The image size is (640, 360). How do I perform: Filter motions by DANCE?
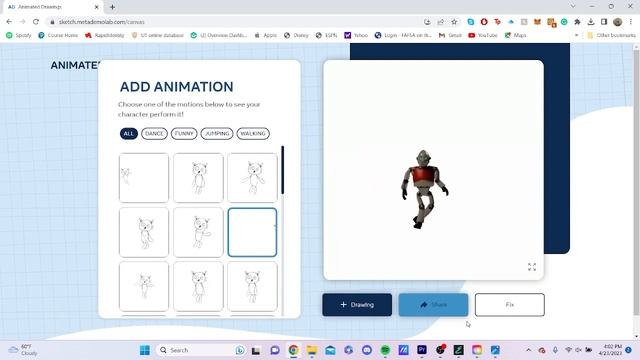pyautogui.click(x=154, y=133)
